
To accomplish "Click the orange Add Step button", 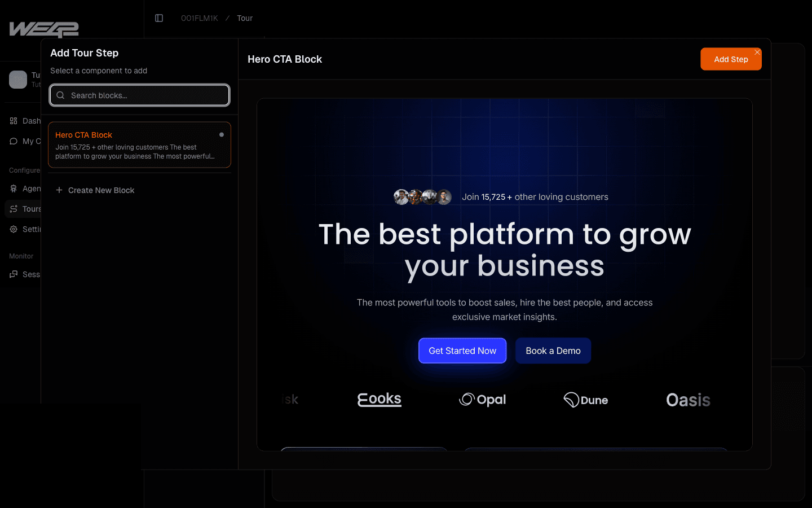I will [x=731, y=59].
